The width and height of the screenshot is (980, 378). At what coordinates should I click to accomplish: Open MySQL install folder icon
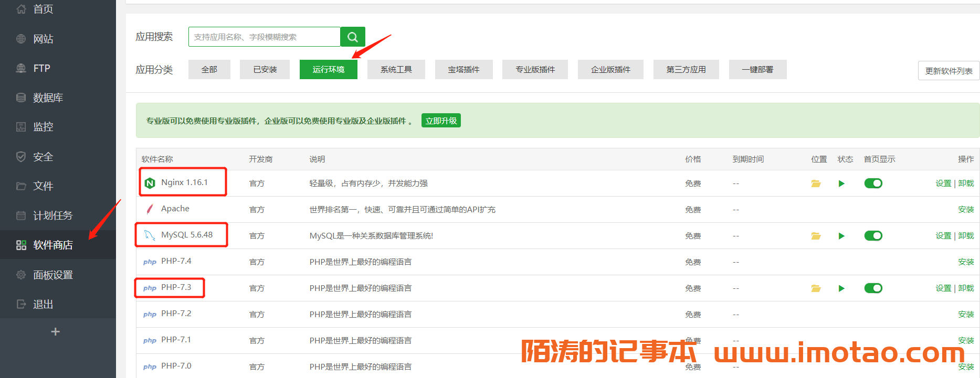[816, 236]
